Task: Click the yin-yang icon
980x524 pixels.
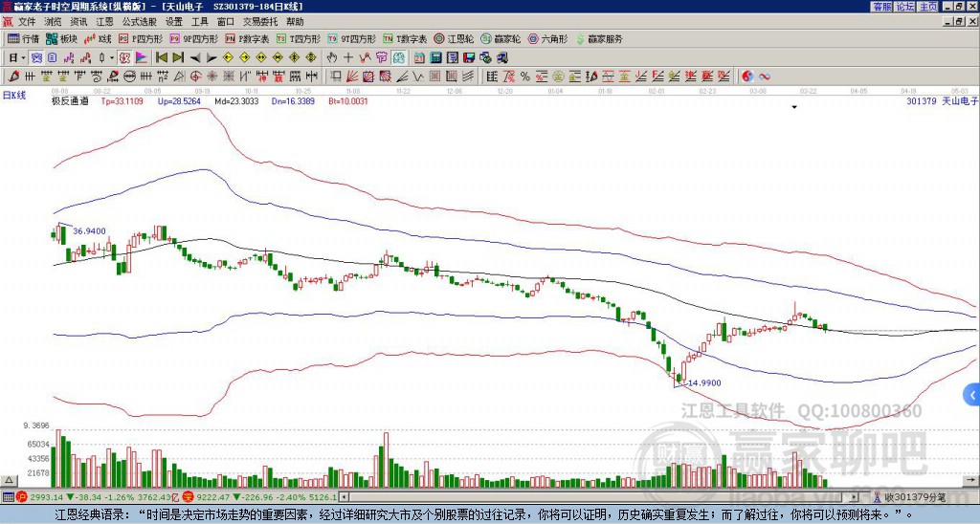Action: tap(747, 76)
